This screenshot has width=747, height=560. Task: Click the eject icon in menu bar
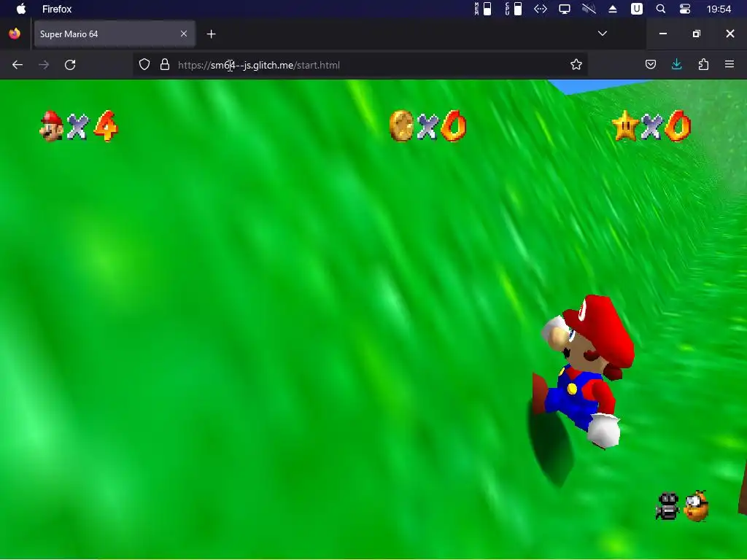(613, 9)
